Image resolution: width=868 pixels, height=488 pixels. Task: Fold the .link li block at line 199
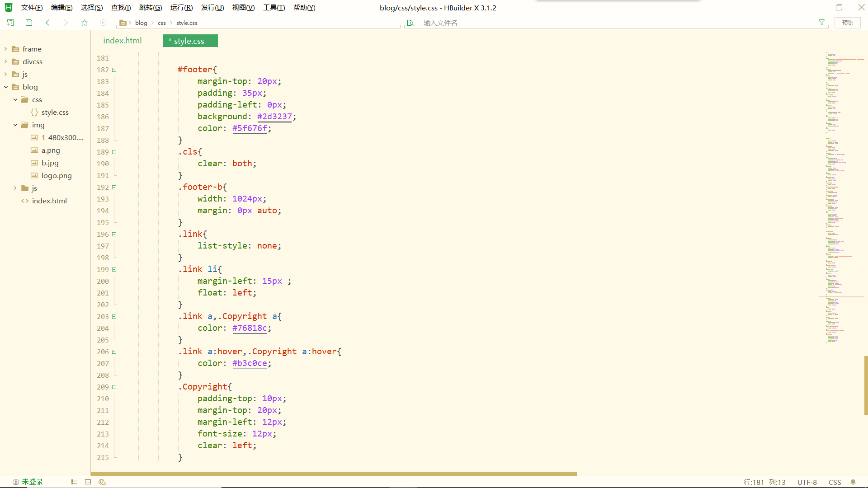[x=114, y=269]
